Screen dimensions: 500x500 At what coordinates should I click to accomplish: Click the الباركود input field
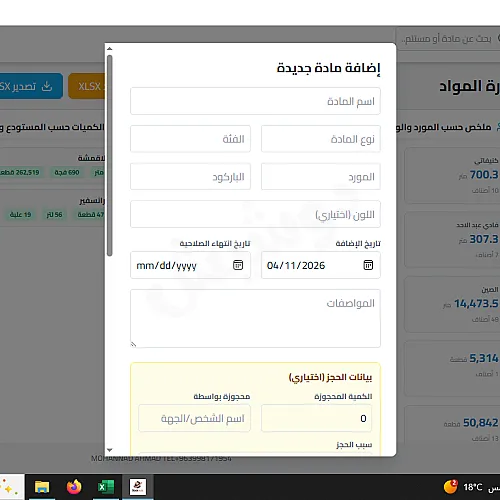(x=190, y=176)
